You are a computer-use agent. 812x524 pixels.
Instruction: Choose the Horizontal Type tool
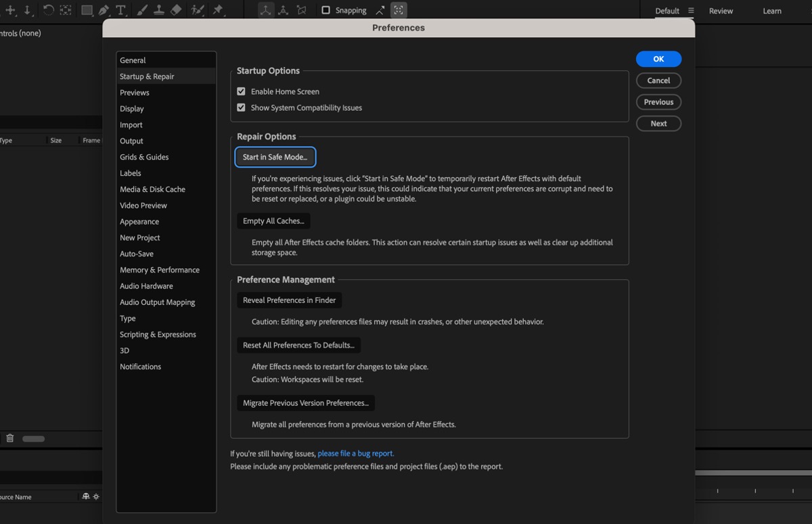pyautogui.click(x=120, y=10)
